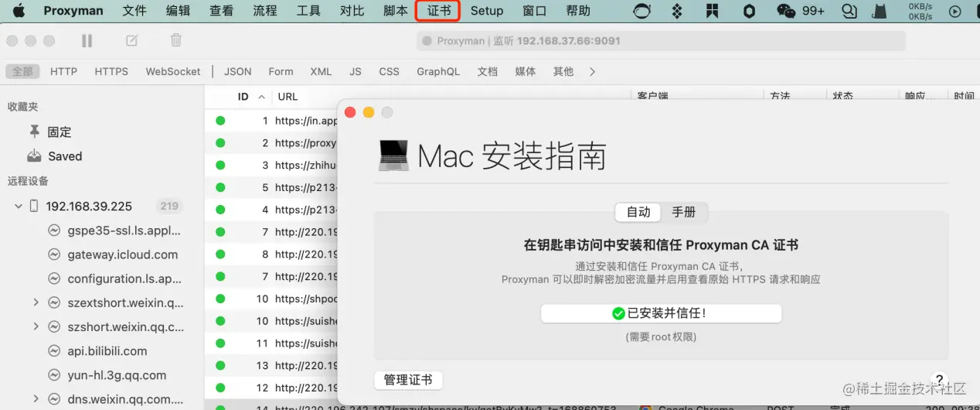The image size is (980, 410).
Task: Click the cat-shaped menu bar icon
Action: coord(880,11)
